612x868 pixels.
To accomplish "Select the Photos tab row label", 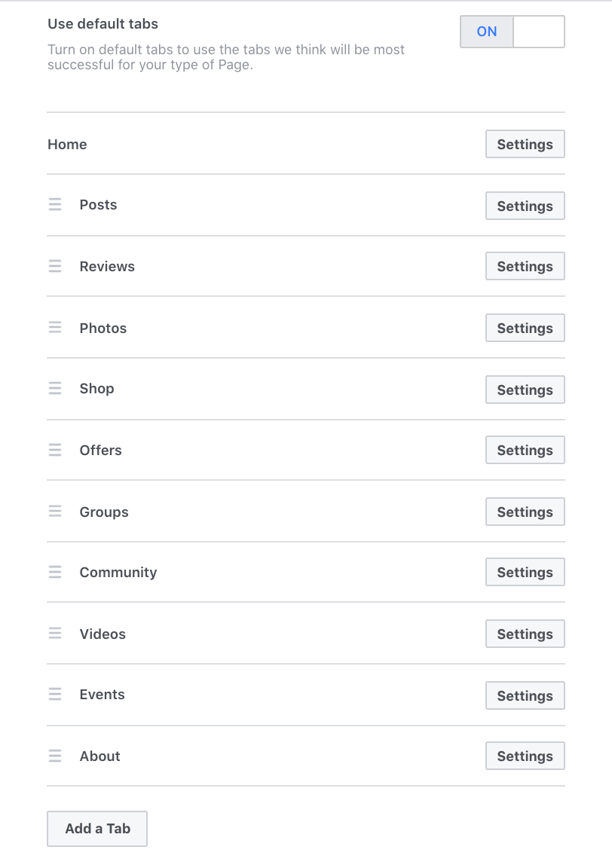I will pyautogui.click(x=103, y=328).
